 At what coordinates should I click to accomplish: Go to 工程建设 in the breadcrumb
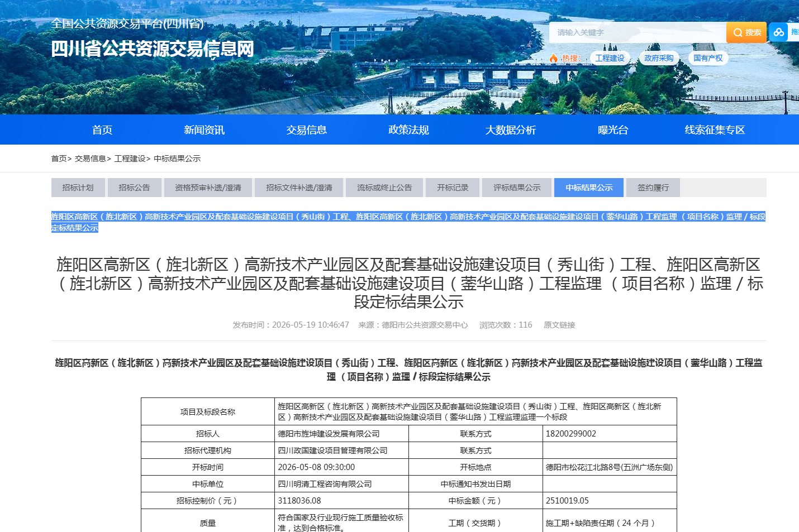[130, 159]
